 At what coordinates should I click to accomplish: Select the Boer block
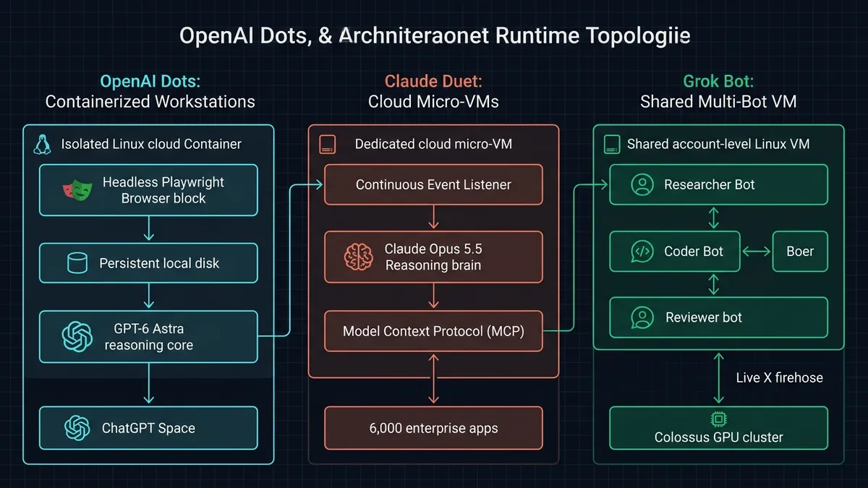pos(800,251)
